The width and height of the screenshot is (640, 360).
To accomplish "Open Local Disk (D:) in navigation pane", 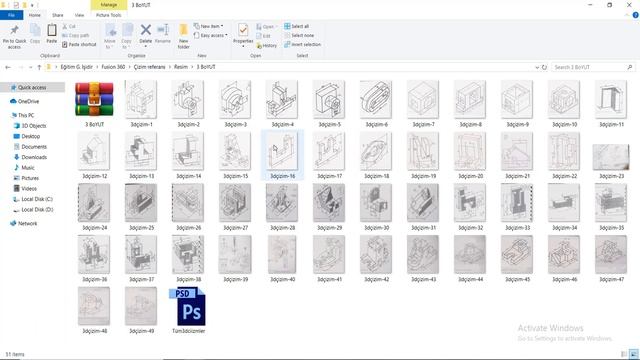I will pos(37,209).
